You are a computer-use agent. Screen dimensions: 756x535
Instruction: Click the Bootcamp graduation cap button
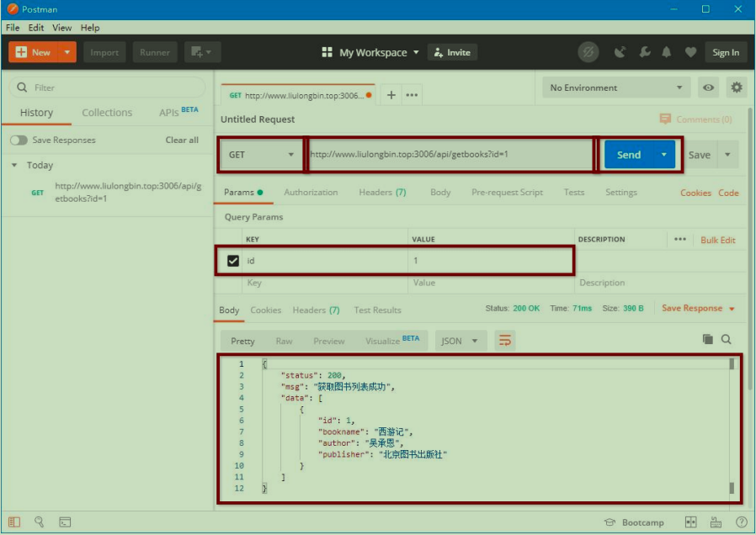(635, 522)
